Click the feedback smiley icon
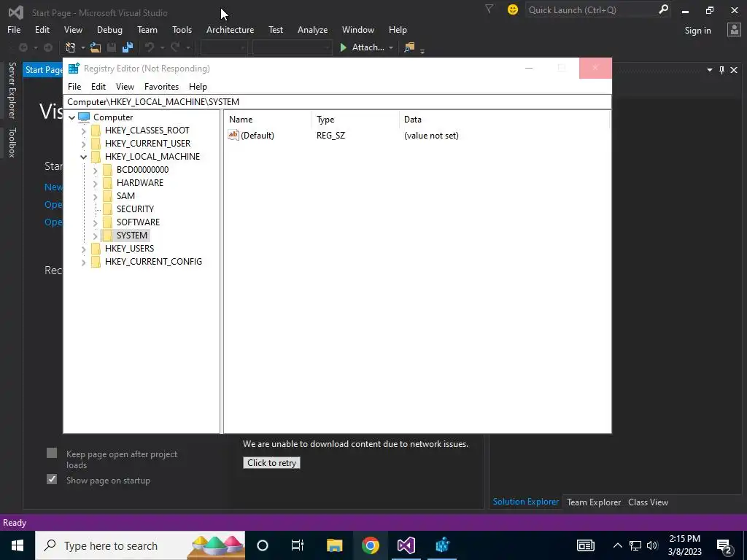Viewport: 747px width, 560px height. [513, 9]
